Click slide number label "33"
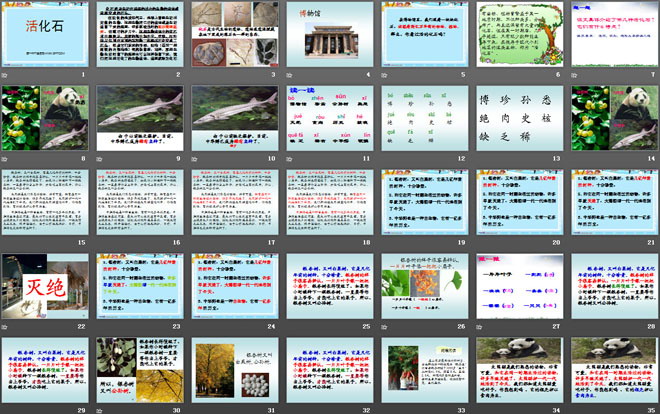This screenshot has height=414, width=660. pyautogui.click(x=461, y=410)
